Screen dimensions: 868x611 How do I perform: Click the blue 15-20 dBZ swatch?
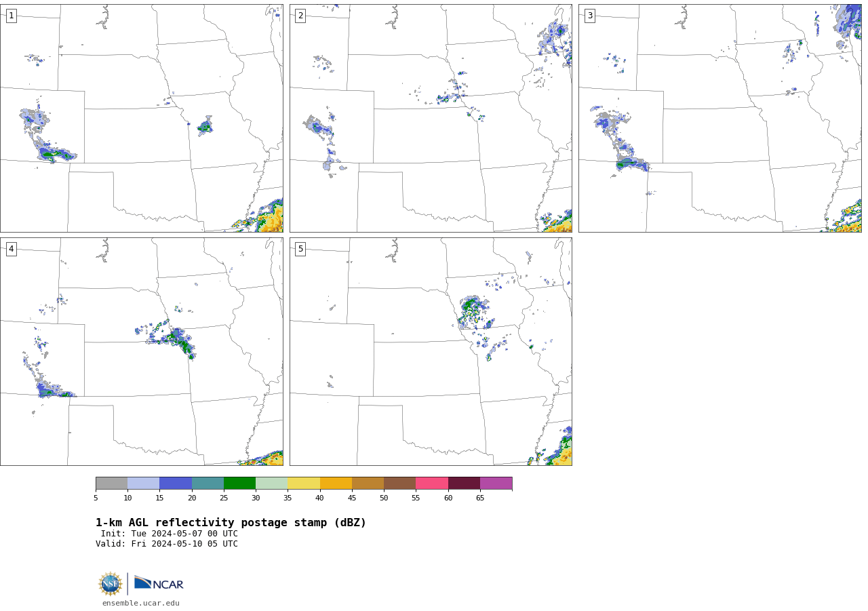point(176,484)
